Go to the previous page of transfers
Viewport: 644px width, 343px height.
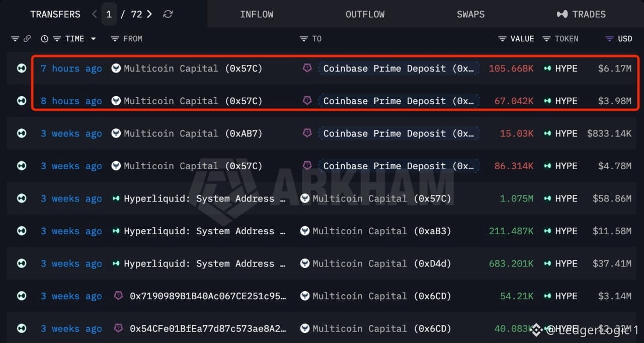coord(95,14)
